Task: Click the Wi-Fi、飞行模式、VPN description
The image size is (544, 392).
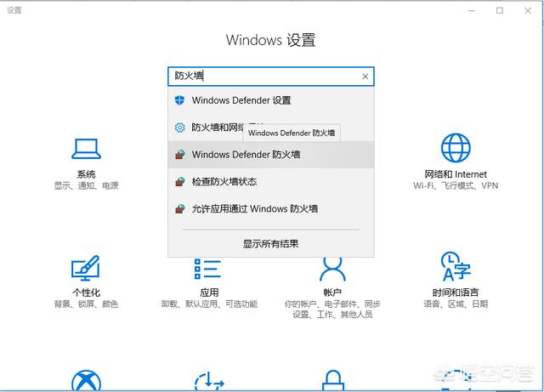Action: pyautogui.click(x=456, y=185)
